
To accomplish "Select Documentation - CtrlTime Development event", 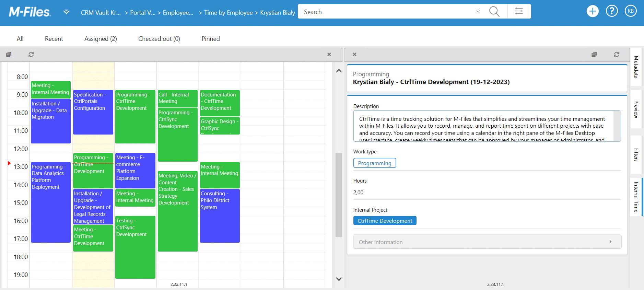I will 220,103.
